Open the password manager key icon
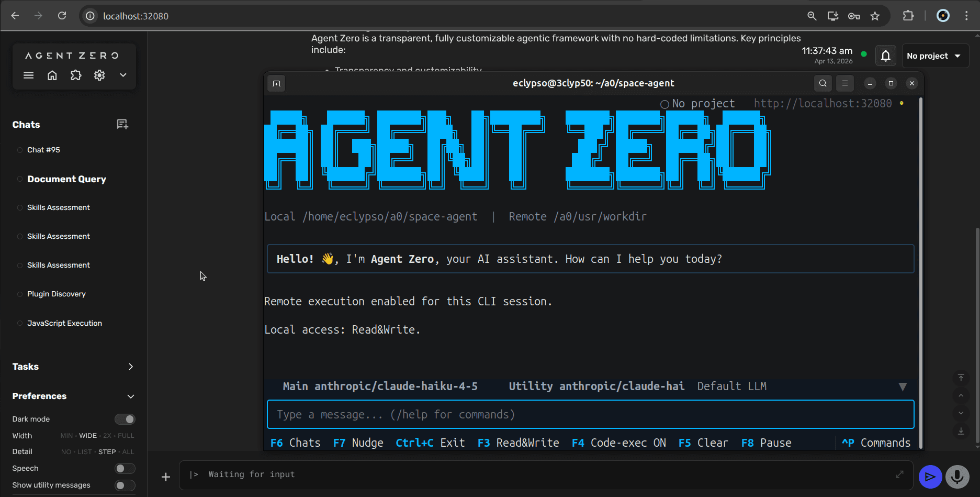 854,16
